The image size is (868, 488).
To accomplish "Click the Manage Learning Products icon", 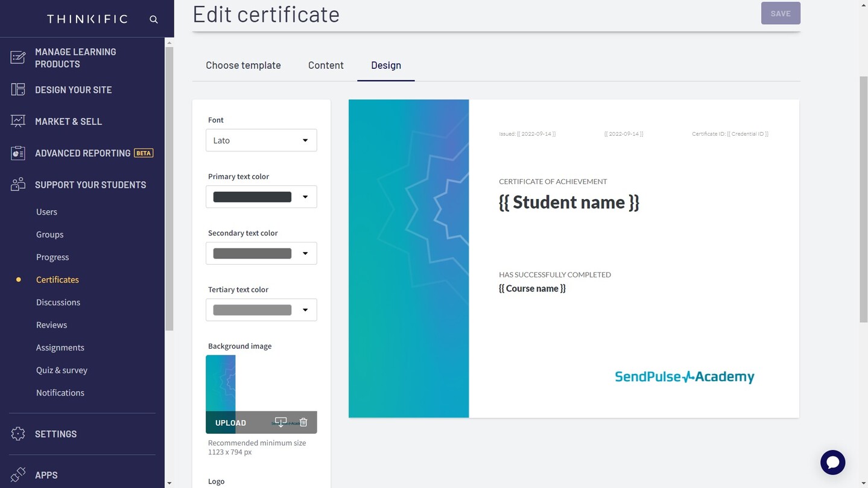I will (18, 58).
